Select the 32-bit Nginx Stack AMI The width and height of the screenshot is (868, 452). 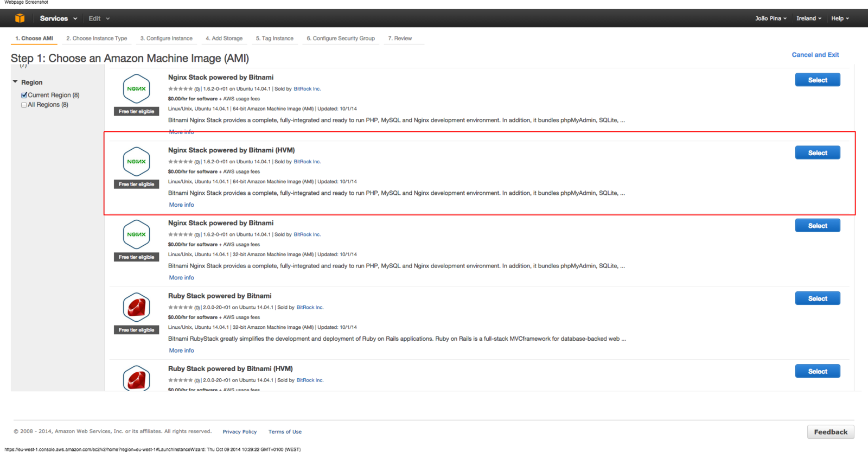tap(818, 225)
